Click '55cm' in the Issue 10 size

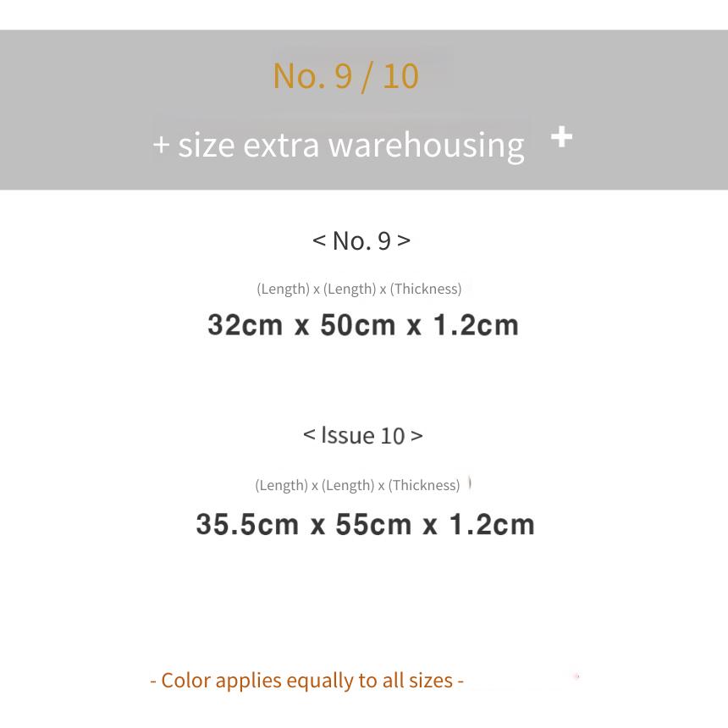pos(374,525)
